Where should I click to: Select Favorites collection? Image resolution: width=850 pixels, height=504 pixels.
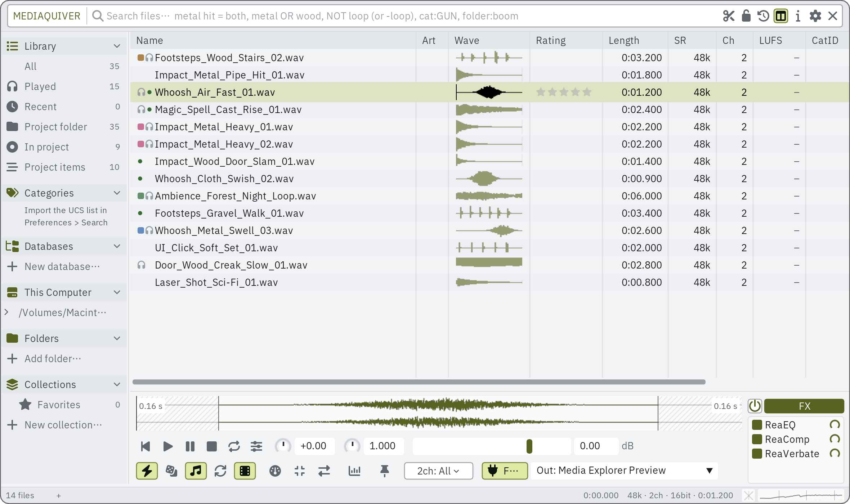point(63,405)
